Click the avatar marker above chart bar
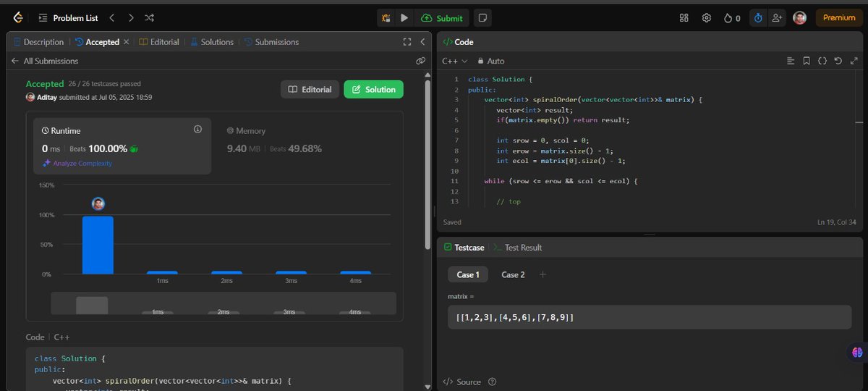Screen dimensions: 868x391 coord(98,203)
